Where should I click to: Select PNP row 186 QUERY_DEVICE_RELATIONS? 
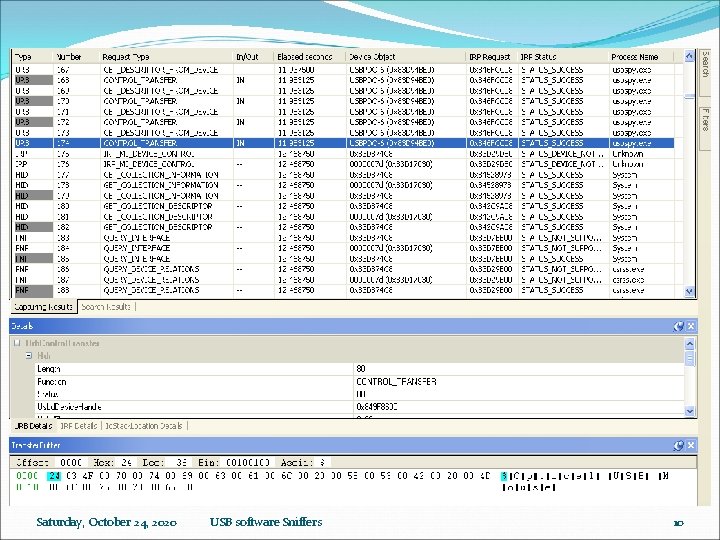[343, 269]
